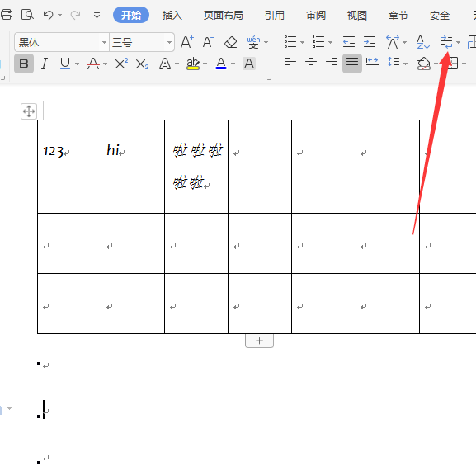The image size is (476, 471).
Task: Increase font size with A+ icon
Action: (187, 42)
